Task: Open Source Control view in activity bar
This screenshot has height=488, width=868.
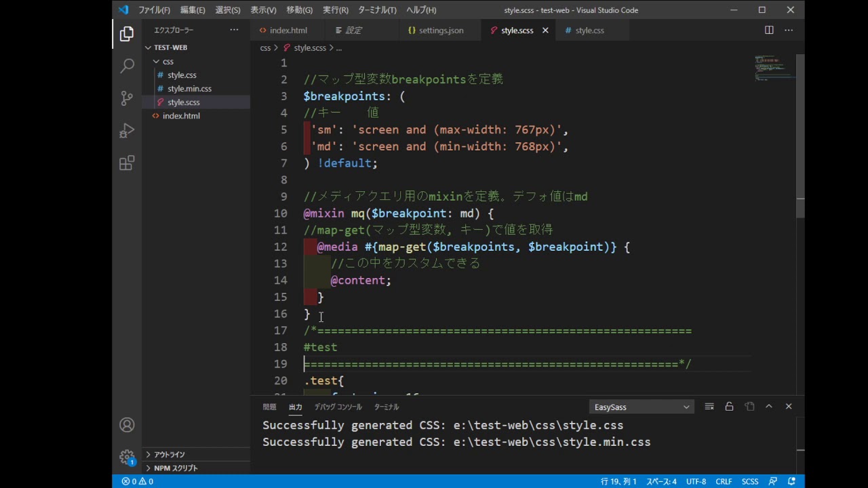Action: tap(127, 98)
